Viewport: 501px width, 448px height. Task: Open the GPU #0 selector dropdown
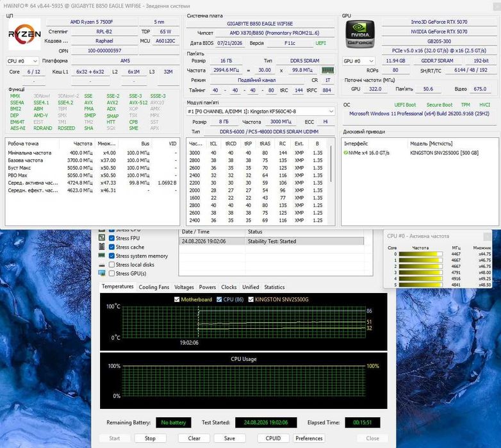359,61
